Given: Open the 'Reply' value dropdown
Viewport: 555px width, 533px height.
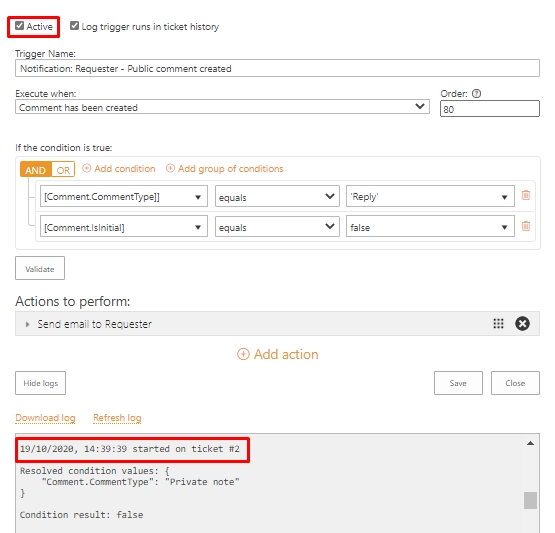Looking at the screenshot, I should (x=430, y=196).
